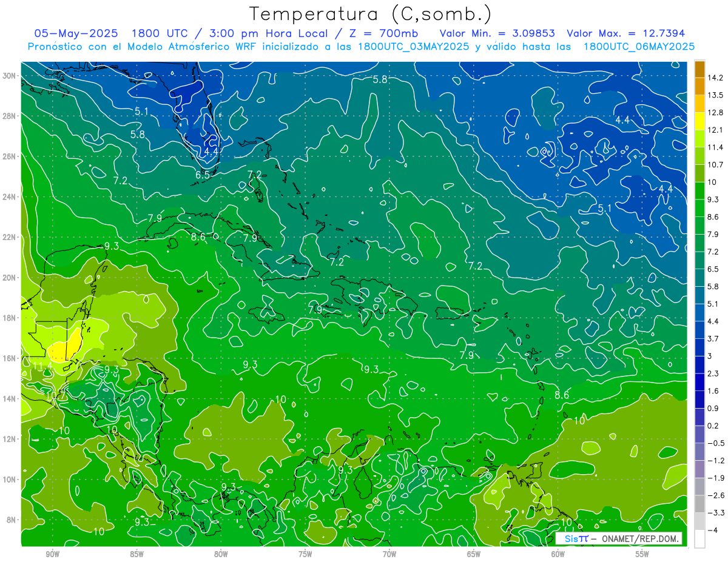
Task: Click the -1.9 colorbar scale label
Action: coord(715,478)
